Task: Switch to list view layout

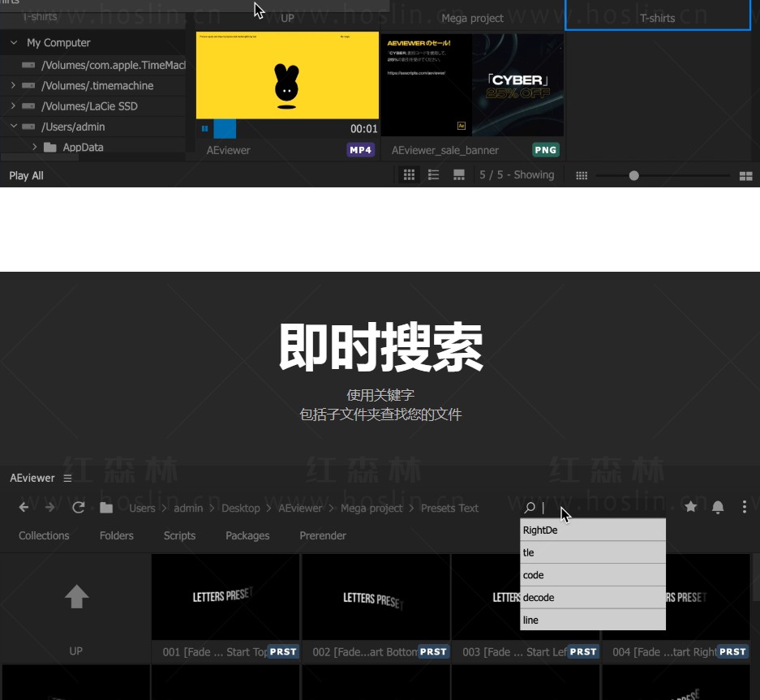Action: (434, 175)
